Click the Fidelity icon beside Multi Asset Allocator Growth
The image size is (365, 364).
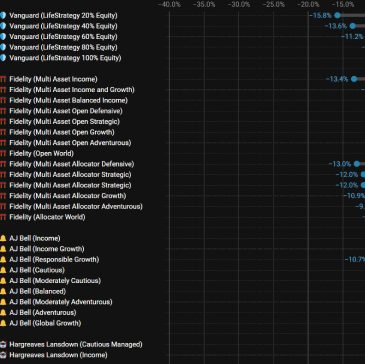pyautogui.click(x=3, y=196)
